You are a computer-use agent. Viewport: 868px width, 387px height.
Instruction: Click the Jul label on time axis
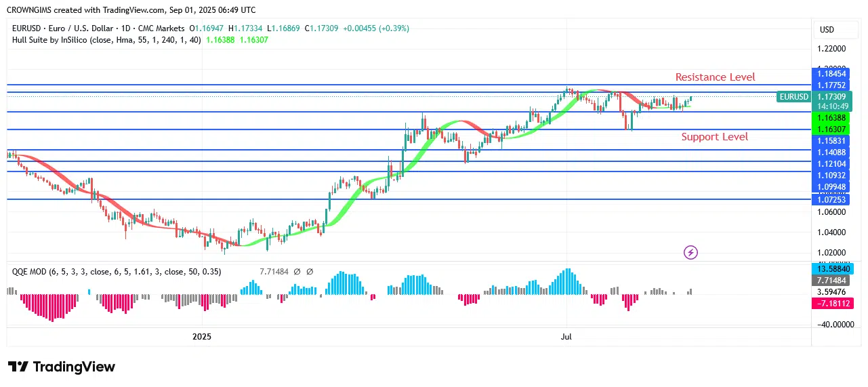[566, 337]
